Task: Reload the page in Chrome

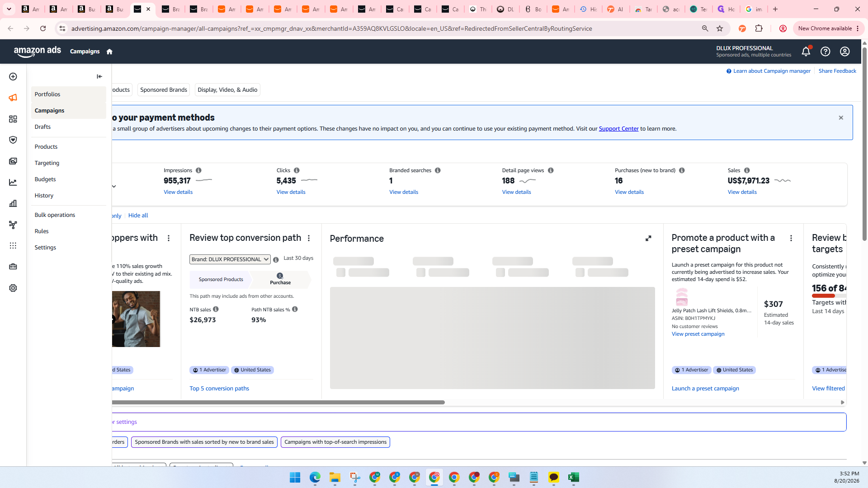Action: tap(43, 28)
